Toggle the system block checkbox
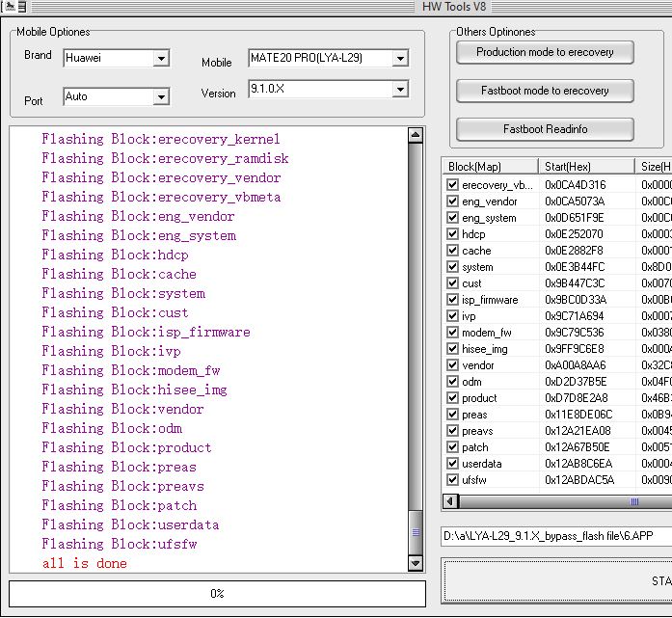Screen dimensions: 672x618 tap(453, 267)
